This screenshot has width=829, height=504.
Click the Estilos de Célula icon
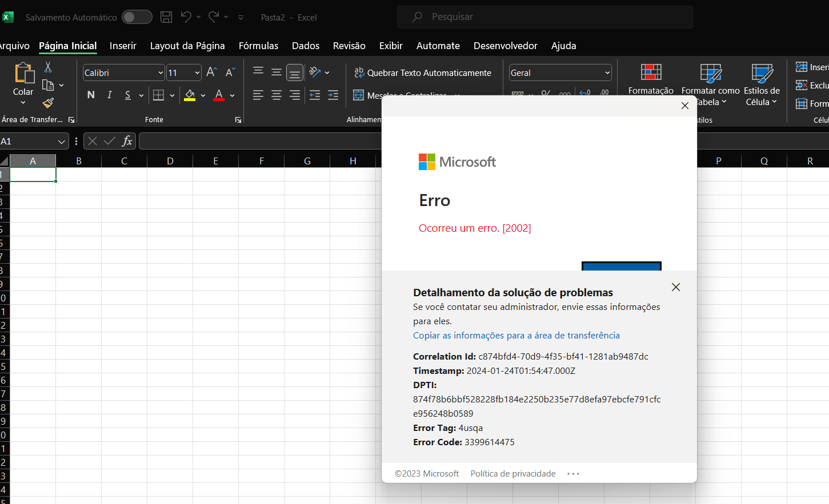coord(762,72)
